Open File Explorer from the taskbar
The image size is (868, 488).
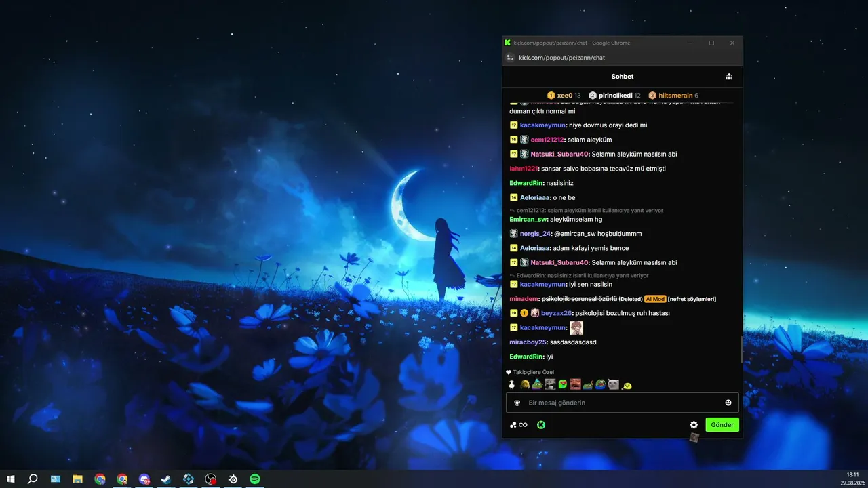point(77,479)
